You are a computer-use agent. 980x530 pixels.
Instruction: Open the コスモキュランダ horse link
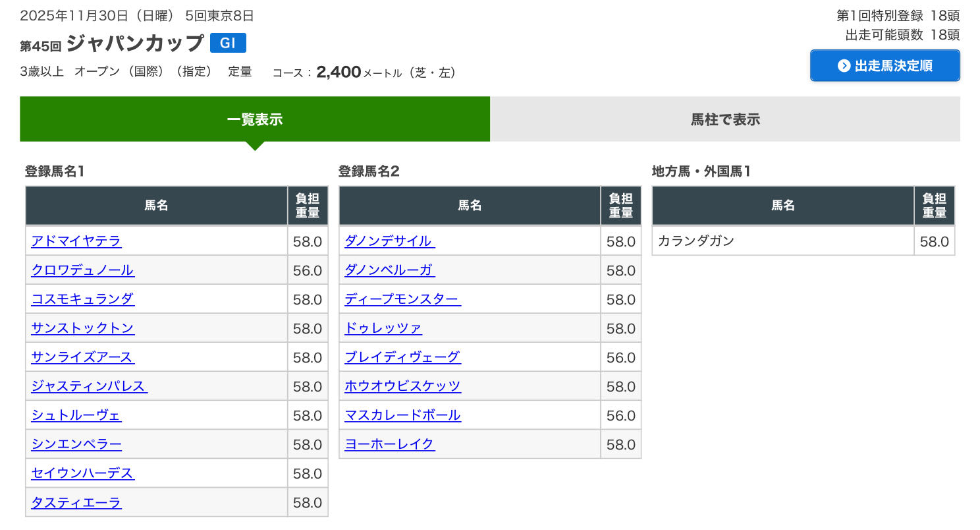tap(82, 299)
